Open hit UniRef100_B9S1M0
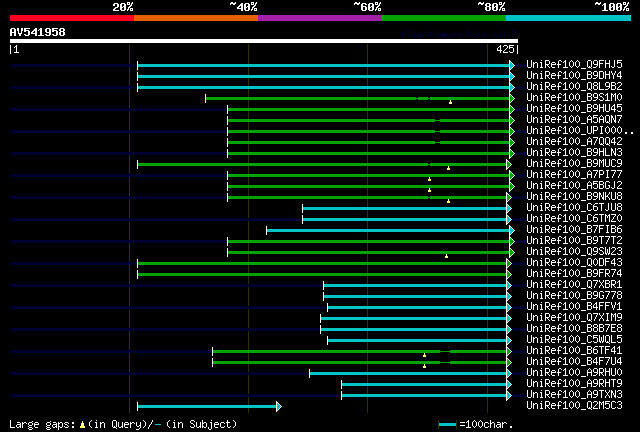Screen dimensions: 640x432 [x=574, y=97]
